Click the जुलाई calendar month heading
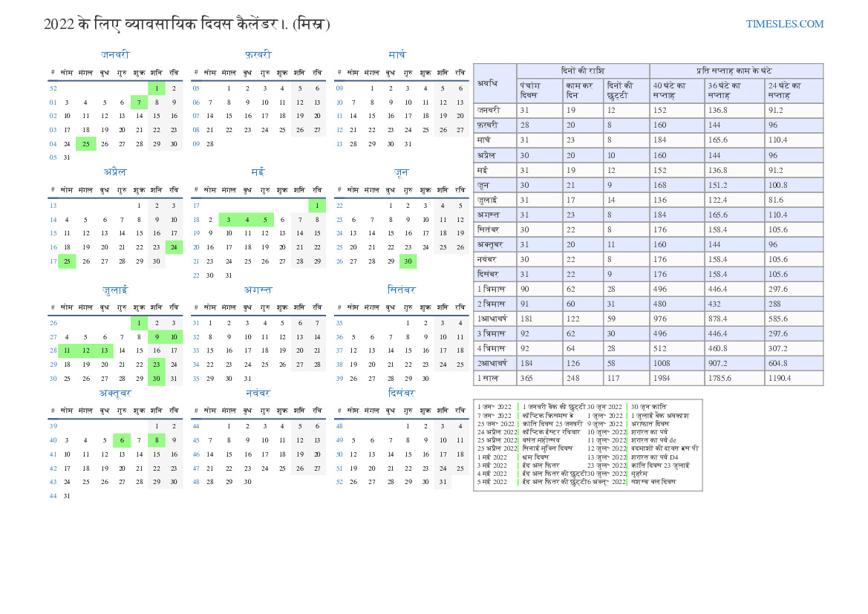 pyautogui.click(x=115, y=290)
